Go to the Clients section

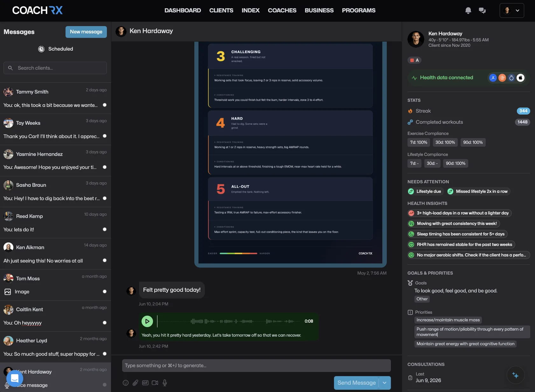click(x=221, y=10)
